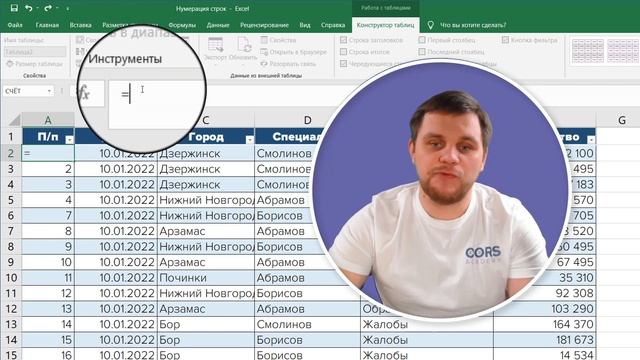Open the Name Box dropdown arrow

49,91
